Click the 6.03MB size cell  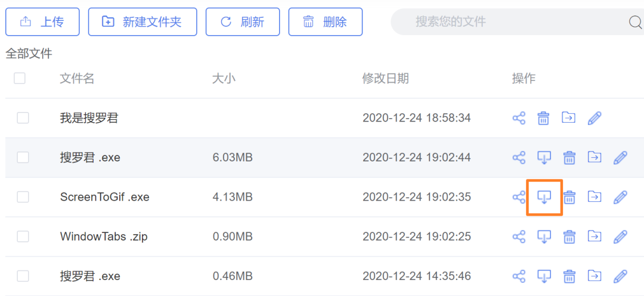pos(233,158)
